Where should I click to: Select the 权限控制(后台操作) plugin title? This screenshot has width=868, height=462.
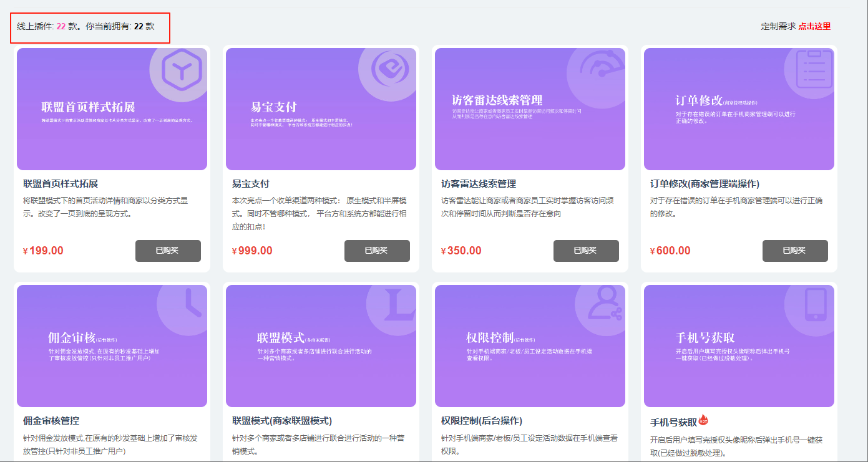pyautogui.click(x=481, y=421)
